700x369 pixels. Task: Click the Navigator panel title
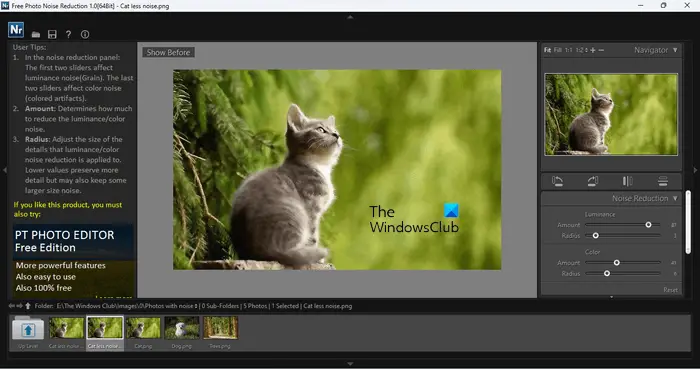[x=651, y=50]
